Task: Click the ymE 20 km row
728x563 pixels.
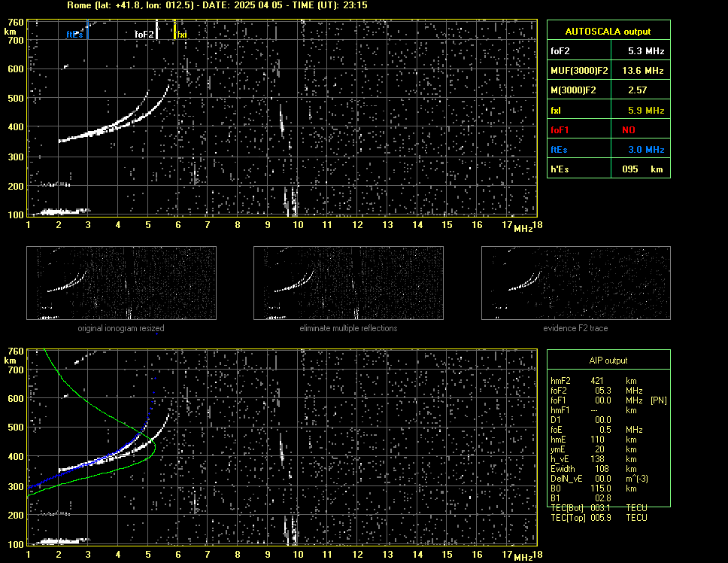Action: point(594,449)
